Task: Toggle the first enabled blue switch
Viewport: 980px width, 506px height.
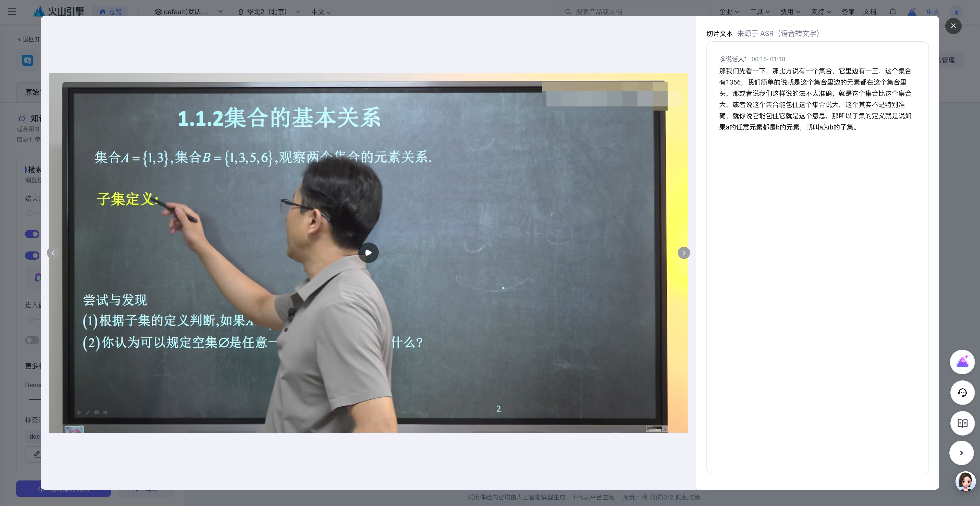Action: click(32, 234)
